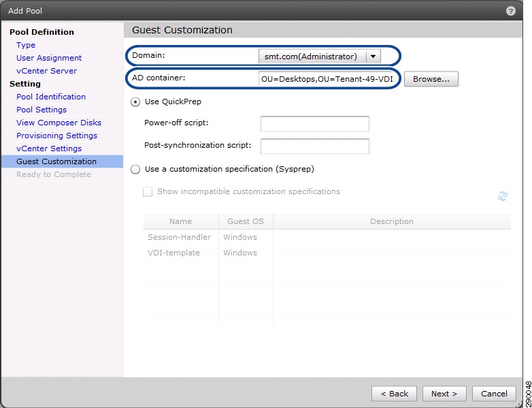
Task: Open the smt.com(Administrator) domain combo box
Action: pyautogui.click(x=319, y=57)
